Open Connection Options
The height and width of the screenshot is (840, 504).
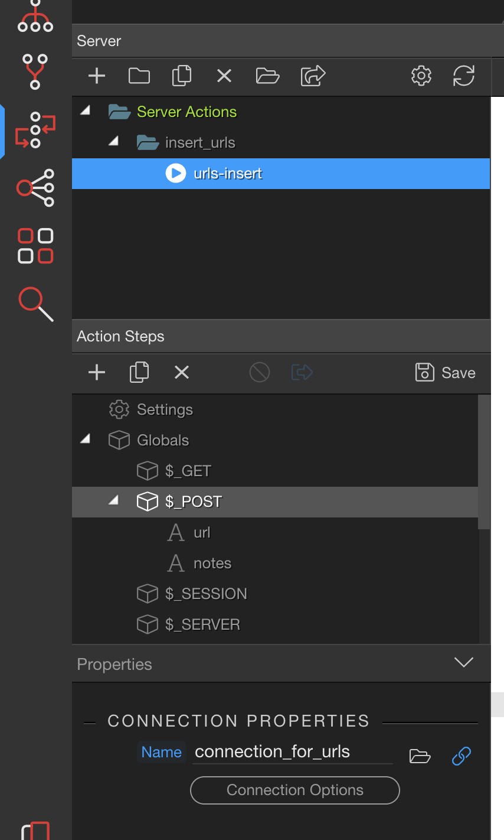click(295, 790)
